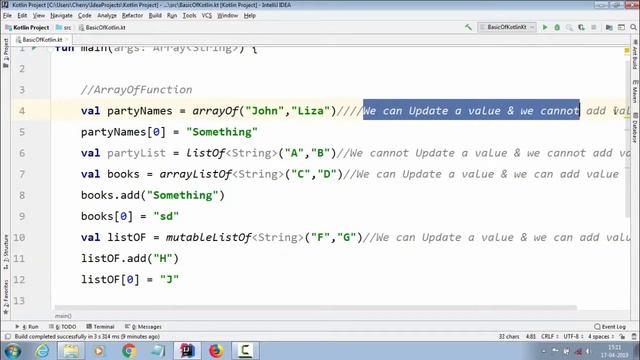Screen dimensions: 640x360
Task: Click the Build Project hammer icon
Action: point(468,27)
